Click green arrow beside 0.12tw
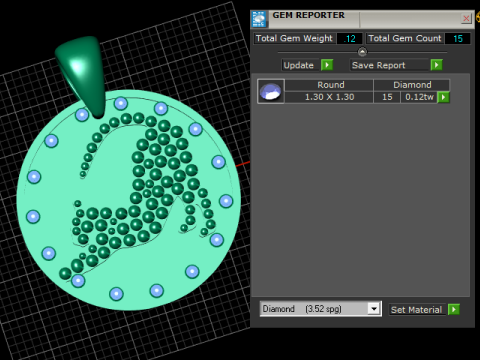The image size is (480, 360). click(x=443, y=97)
